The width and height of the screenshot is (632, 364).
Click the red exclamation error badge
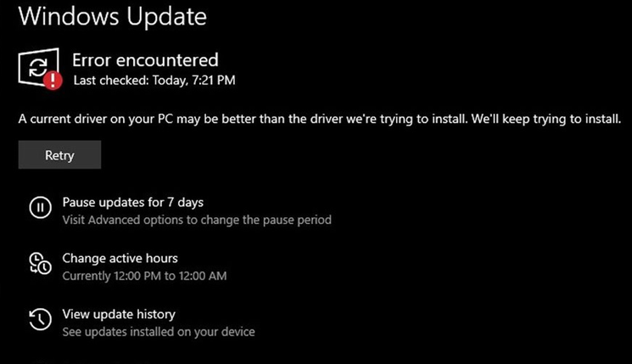click(53, 81)
